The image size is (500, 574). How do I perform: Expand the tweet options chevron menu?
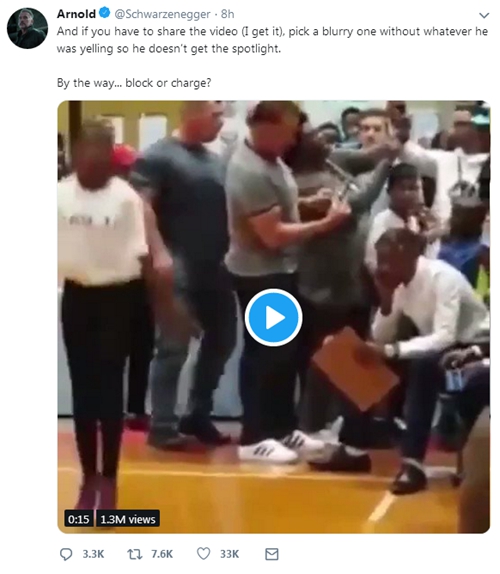pos(484,15)
